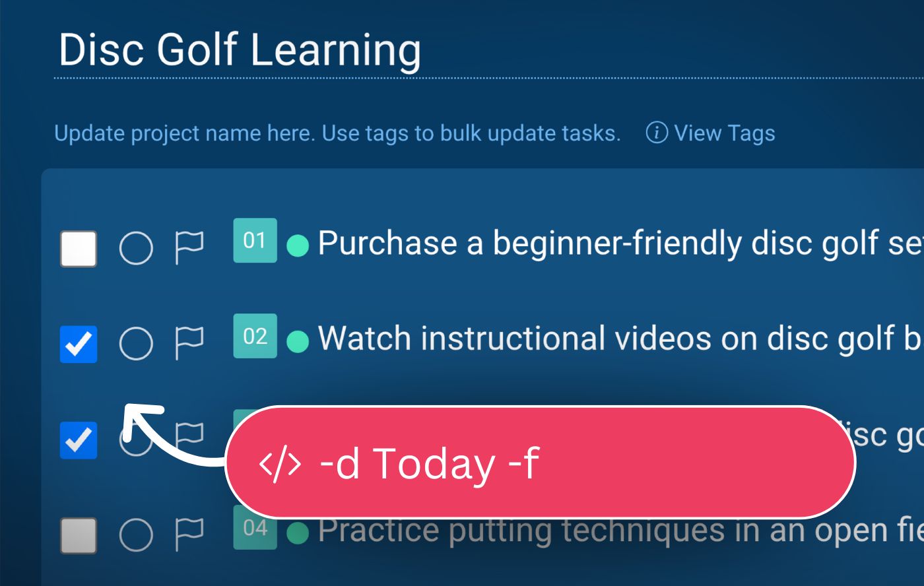The image size is (924, 586).
Task: Select the circle button on task 01
Action: tap(136, 248)
